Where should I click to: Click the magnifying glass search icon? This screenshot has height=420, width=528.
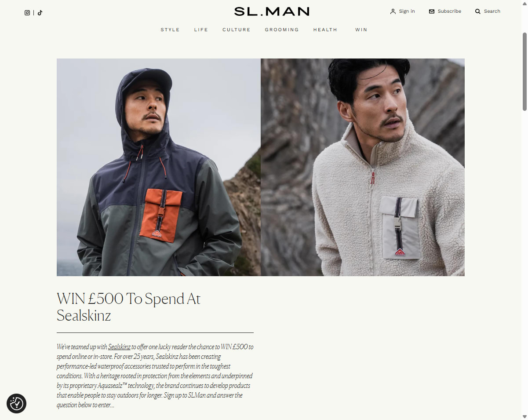point(478,11)
